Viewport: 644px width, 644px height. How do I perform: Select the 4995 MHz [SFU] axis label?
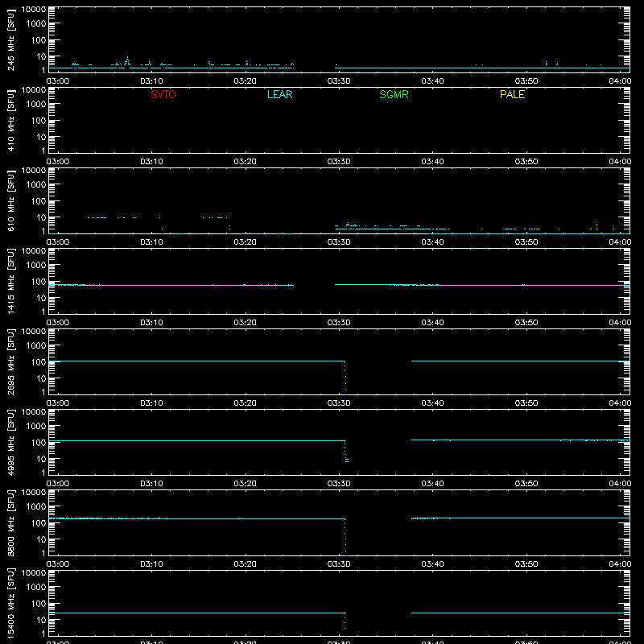pos(10,442)
